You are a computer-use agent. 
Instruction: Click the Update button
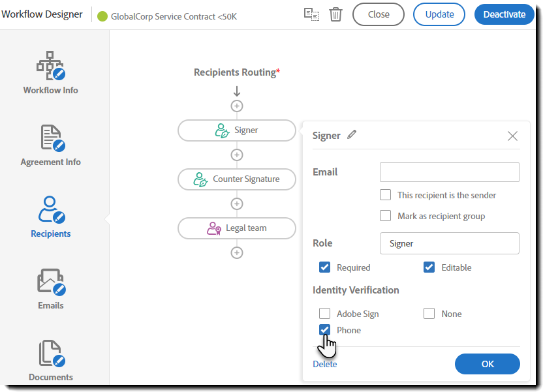(x=439, y=14)
